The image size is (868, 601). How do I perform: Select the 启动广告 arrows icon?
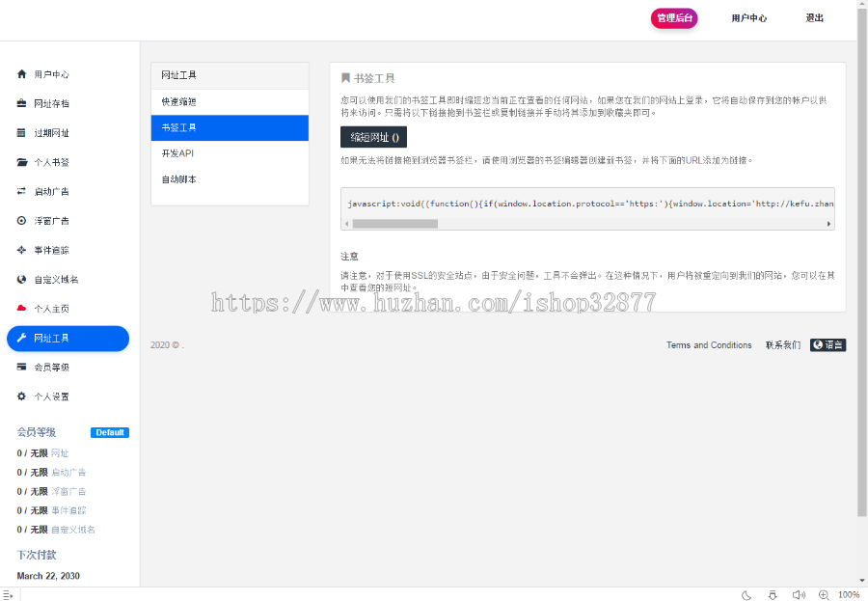(x=21, y=191)
